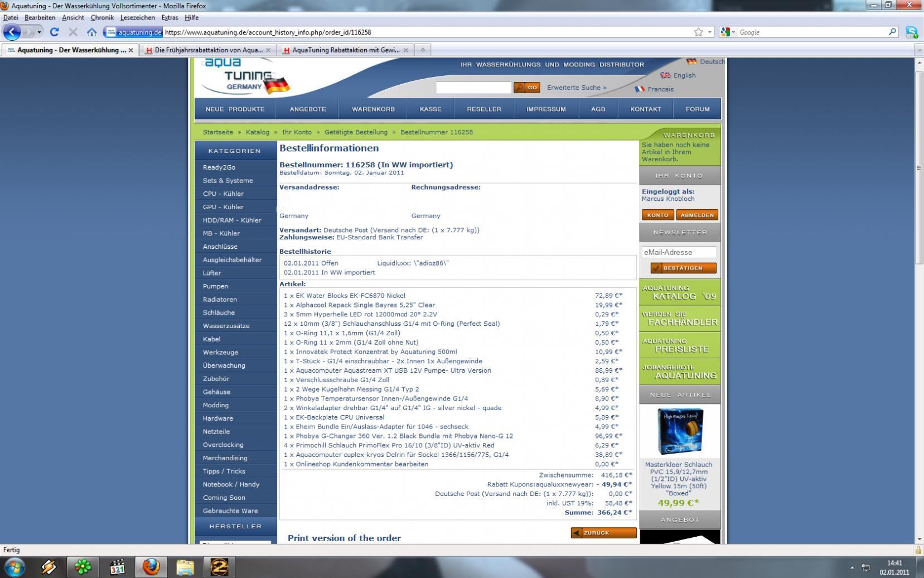Click the KONTO button
This screenshot has height=578, width=924.
658,215
